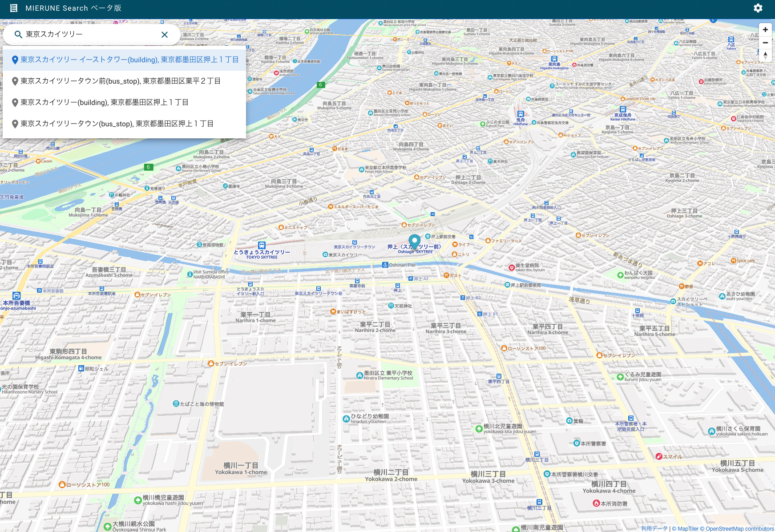Click the あさひ幼稚園 kindergarten icon
The width and height of the screenshot is (775, 532).
(722, 296)
